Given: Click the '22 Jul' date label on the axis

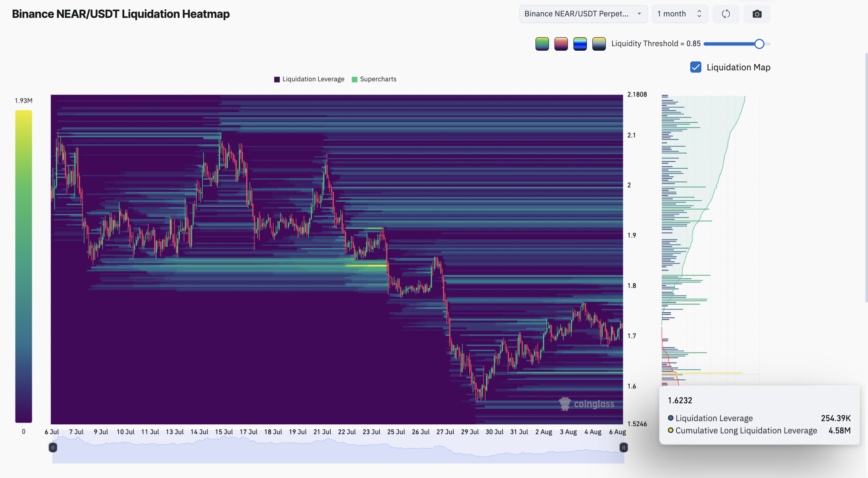Looking at the screenshot, I should point(347,432).
